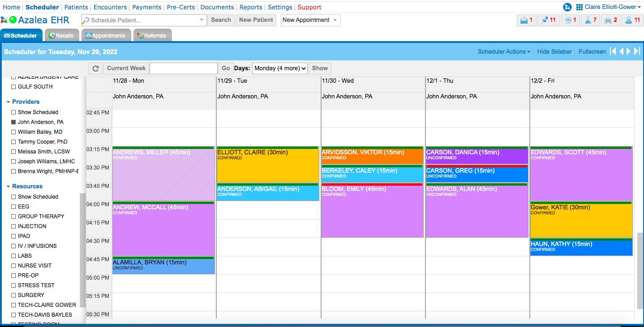Uncheck the John Anderson, PA checkbox
This screenshot has width=644, height=327.
click(13, 122)
